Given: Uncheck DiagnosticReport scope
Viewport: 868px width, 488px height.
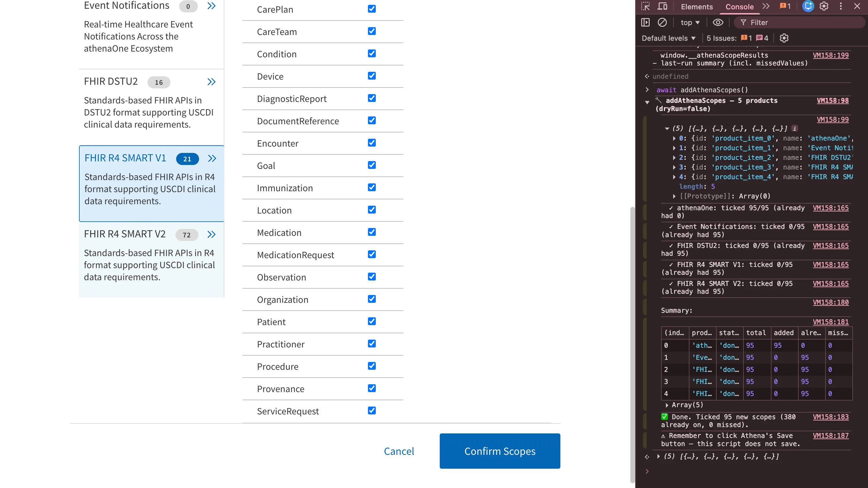Looking at the screenshot, I should tap(372, 98).
